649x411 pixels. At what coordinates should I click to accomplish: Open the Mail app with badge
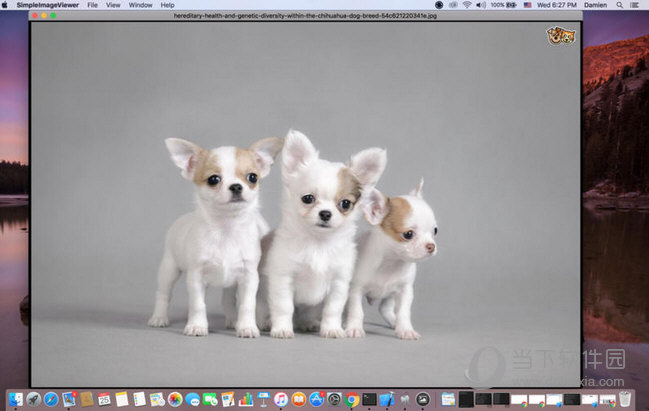[69, 399]
